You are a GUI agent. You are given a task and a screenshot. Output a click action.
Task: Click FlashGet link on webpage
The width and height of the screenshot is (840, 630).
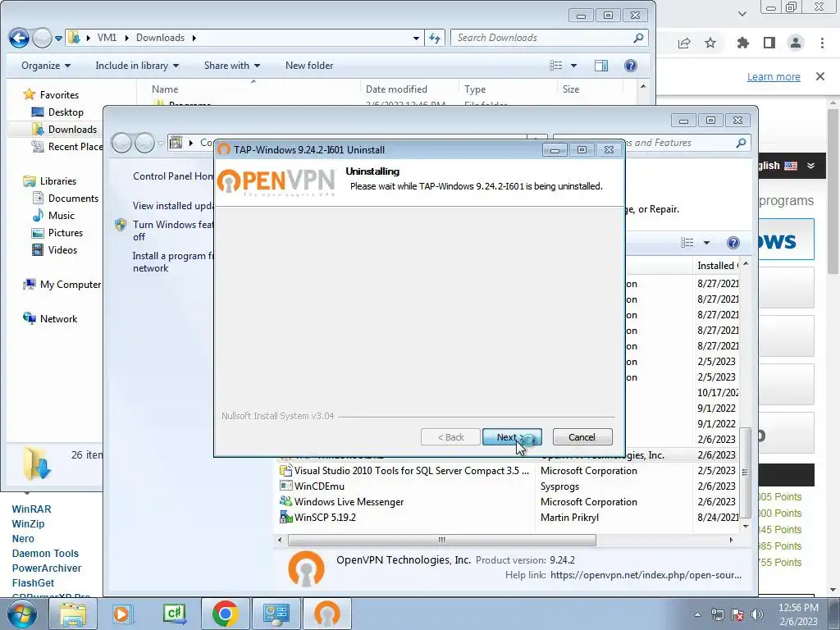[x=33, y=583]
